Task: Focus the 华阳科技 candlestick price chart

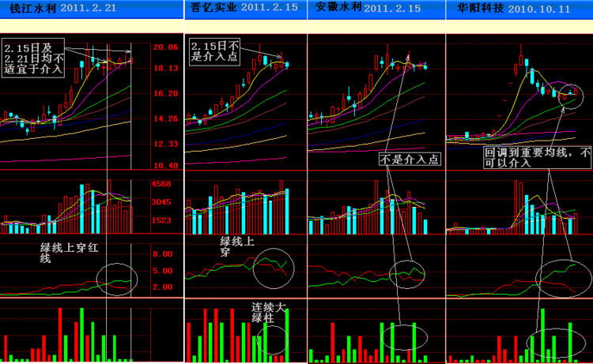Action: click(x=519, y=102)
